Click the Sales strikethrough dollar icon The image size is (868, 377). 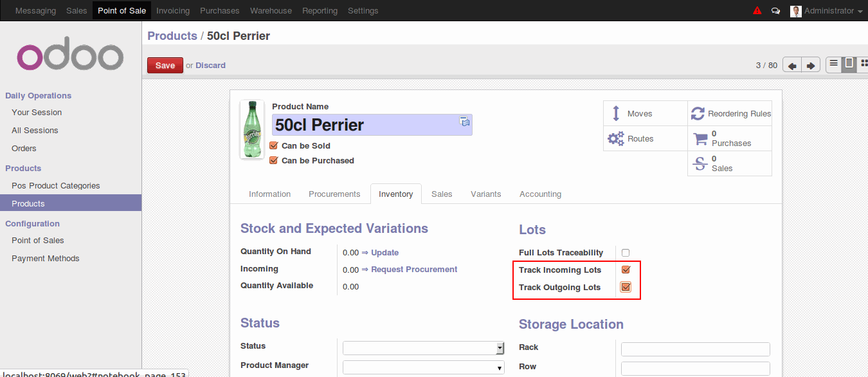coord(700,163)
